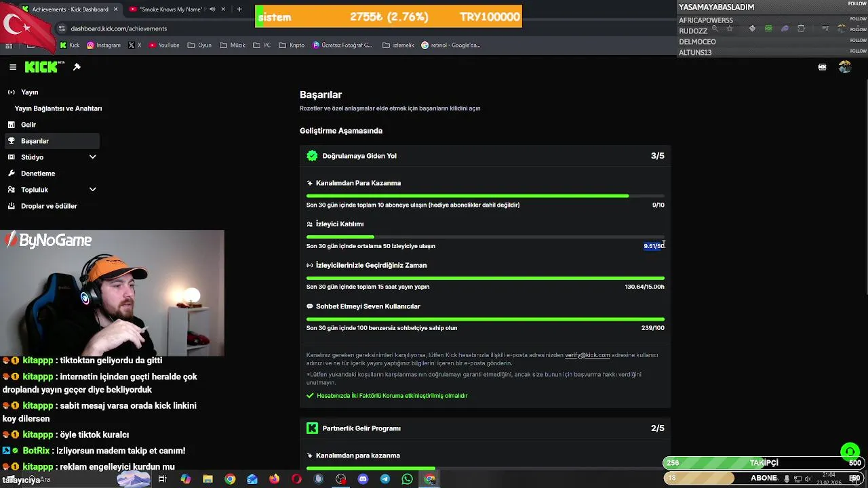
Task: Open Instagram bookmark
Action: pyautogui.click(x=104, y=45)
